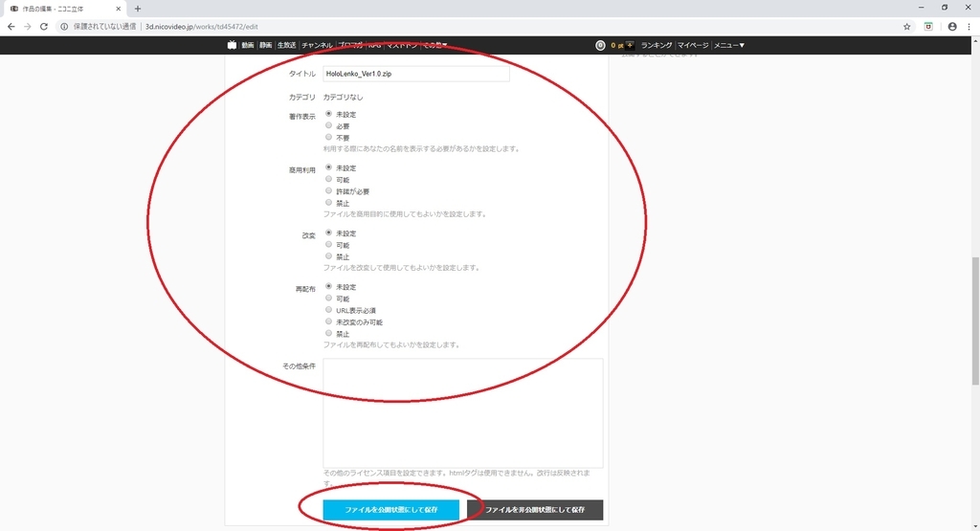Select 可能 for 改変
The image size is (980, 531).
pyautogui.click(x=329, y=244)
